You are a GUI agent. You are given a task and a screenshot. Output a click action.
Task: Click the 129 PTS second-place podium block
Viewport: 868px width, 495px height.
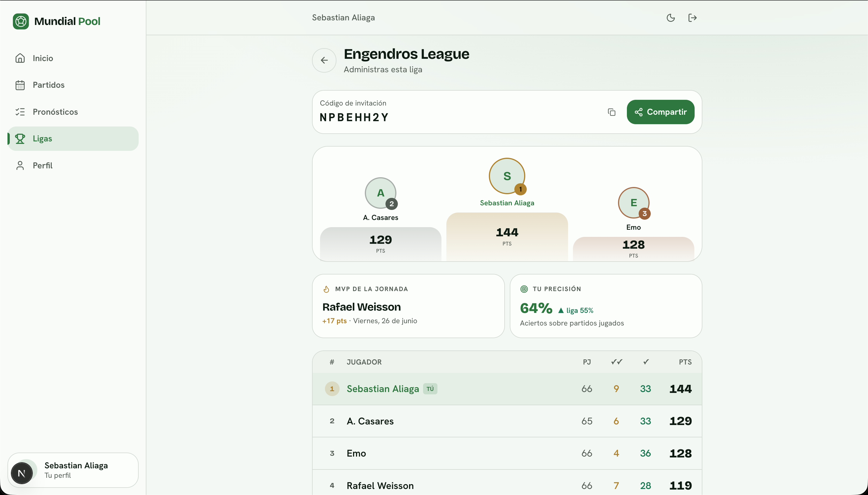pos(380,244)
